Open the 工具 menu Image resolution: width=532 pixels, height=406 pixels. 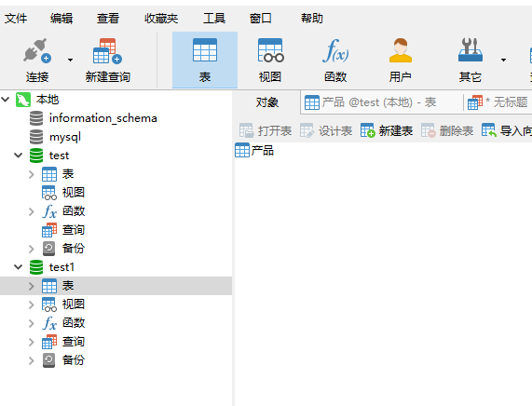(x=214, y=18)
